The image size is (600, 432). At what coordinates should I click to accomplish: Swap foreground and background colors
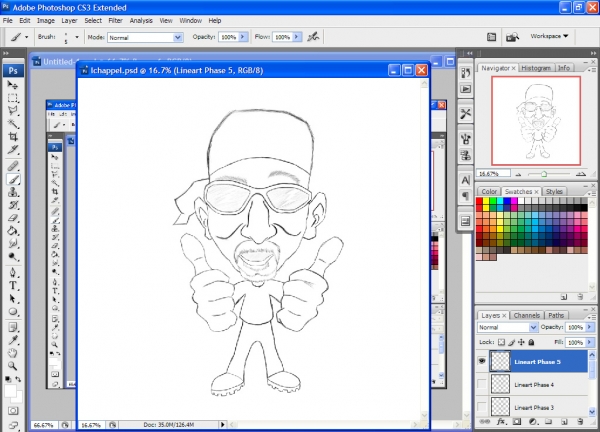tap(18, 379)
